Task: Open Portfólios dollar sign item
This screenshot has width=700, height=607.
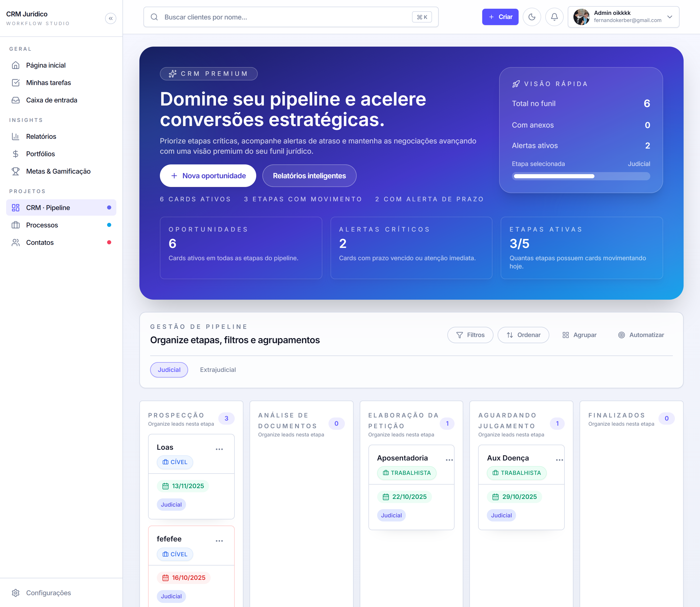Action: [40, 154]
